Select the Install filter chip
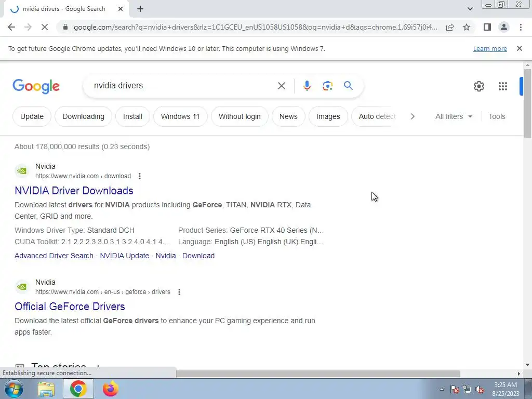 132,116
